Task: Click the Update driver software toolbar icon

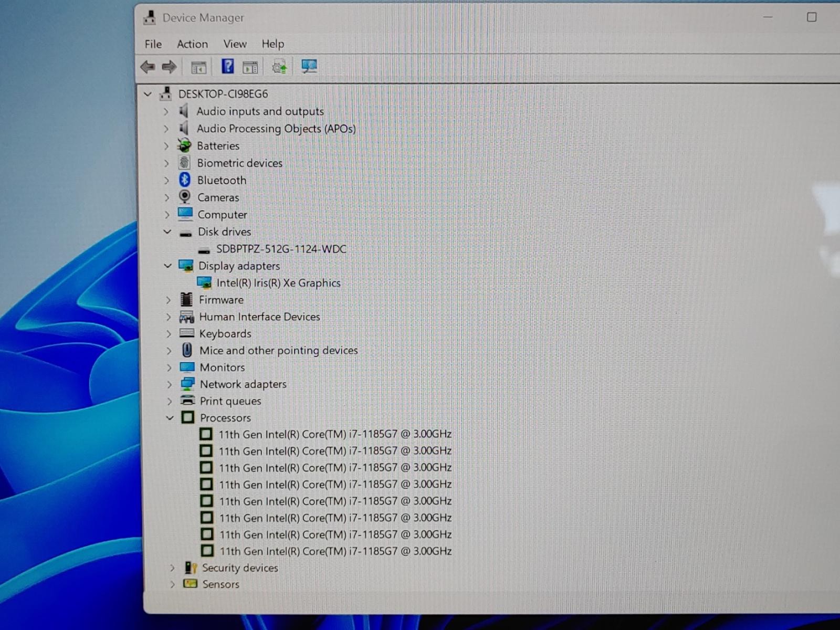Action: point(279,67)
